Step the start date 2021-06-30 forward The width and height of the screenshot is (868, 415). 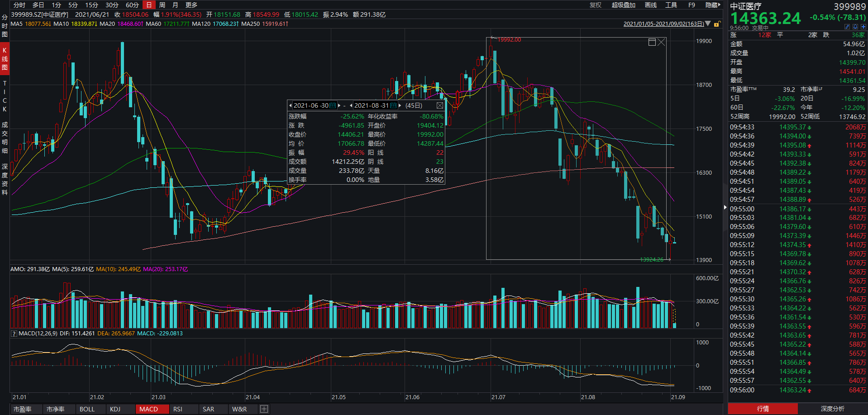pyautogui.click(x=339, y=105)
